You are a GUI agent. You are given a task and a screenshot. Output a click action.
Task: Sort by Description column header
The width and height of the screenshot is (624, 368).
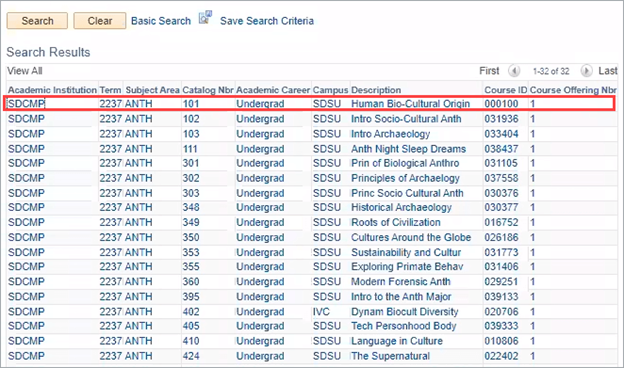376,90
